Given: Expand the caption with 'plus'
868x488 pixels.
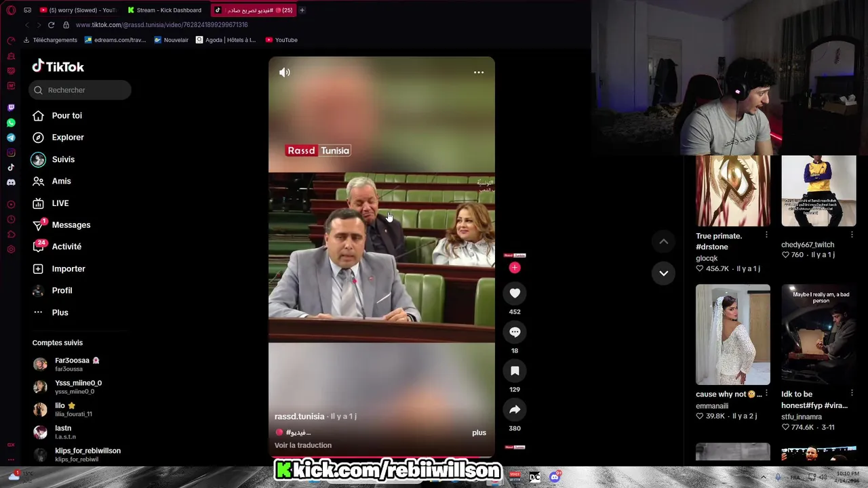Looking at the screenshot, I should tap(479, 432).
